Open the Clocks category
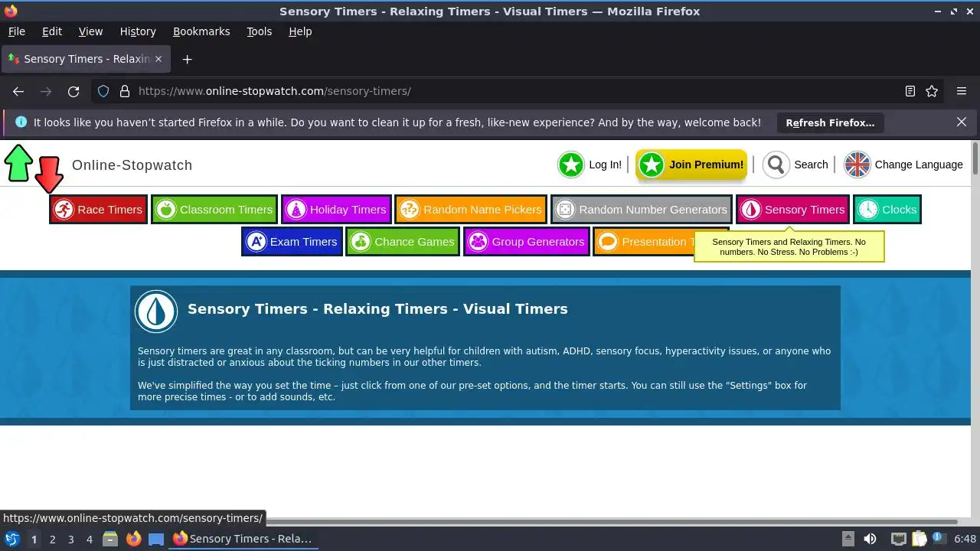Screen dimensions: 980x551 tap(887, 210)
